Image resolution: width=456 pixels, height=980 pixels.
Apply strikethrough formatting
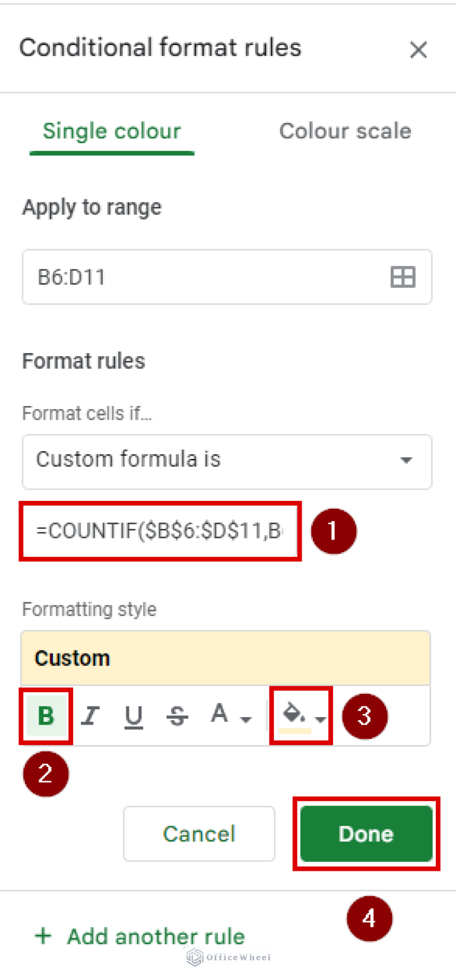click(x=176, y=716)
